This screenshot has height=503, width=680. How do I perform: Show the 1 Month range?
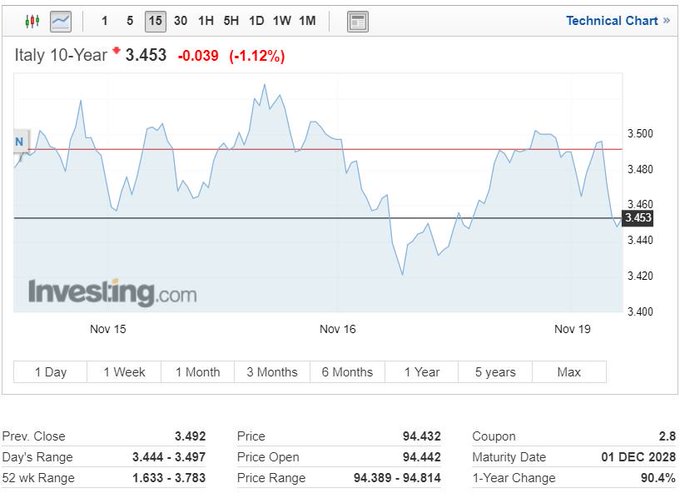coord(198,372)
